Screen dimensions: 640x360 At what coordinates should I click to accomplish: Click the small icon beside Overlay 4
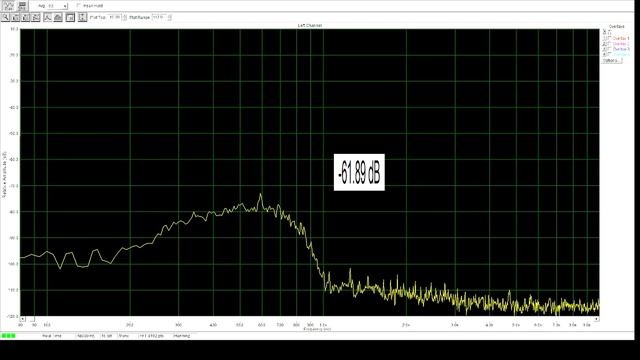[x=604, y=54]
